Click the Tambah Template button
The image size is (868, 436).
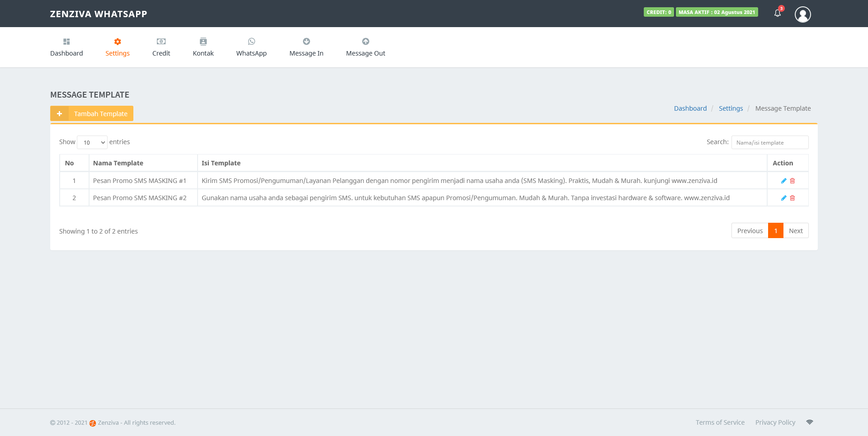tap(92, 114)
